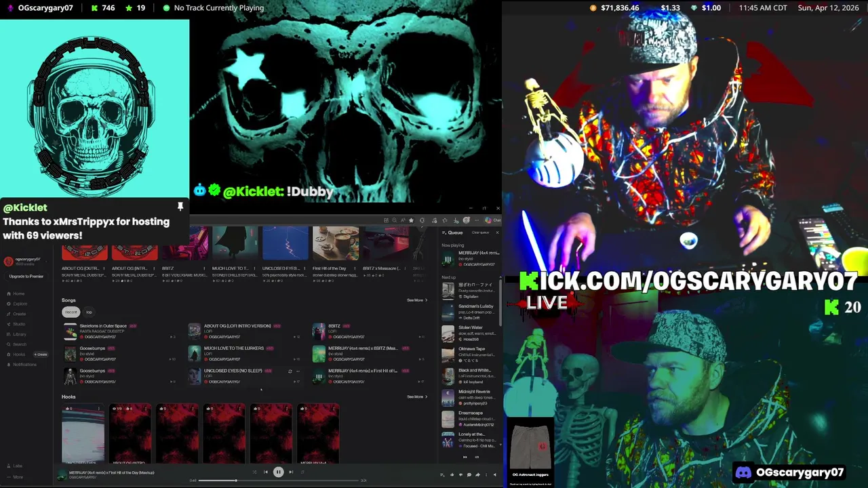Open the options menu on the first Hooks card
868x488 pixels.
tap(99, 409)
